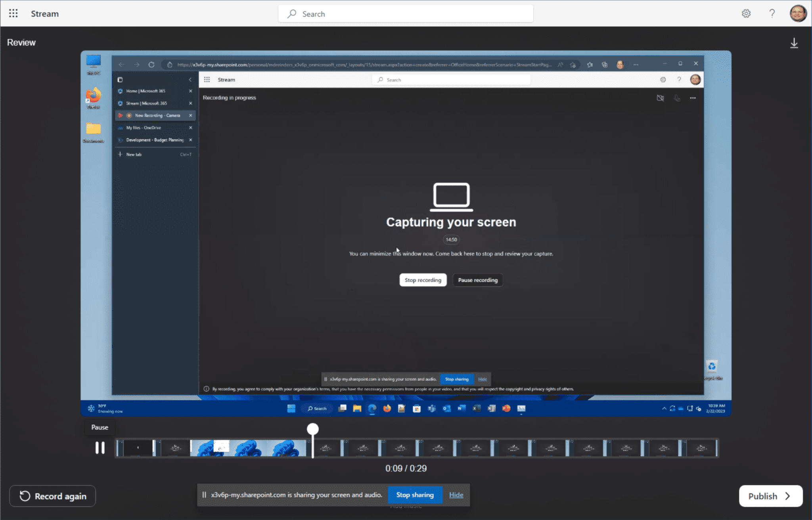The height and width of the screenshot is (520, 812).
Task: Collapse the tab sidebar with the chevron in the preview
Action: click(x=190, y=79)
